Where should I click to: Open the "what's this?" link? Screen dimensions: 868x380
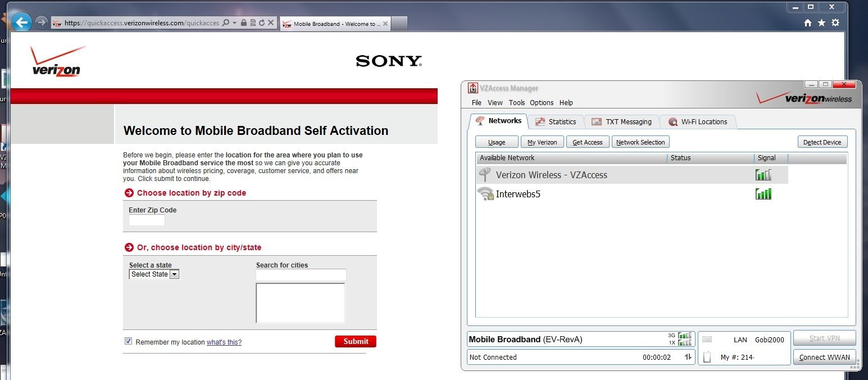pyautogui.click(x=224, y=342)
